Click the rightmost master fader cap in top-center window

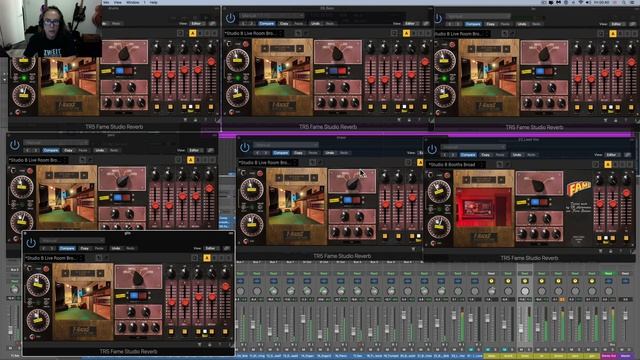click(425, 62)
